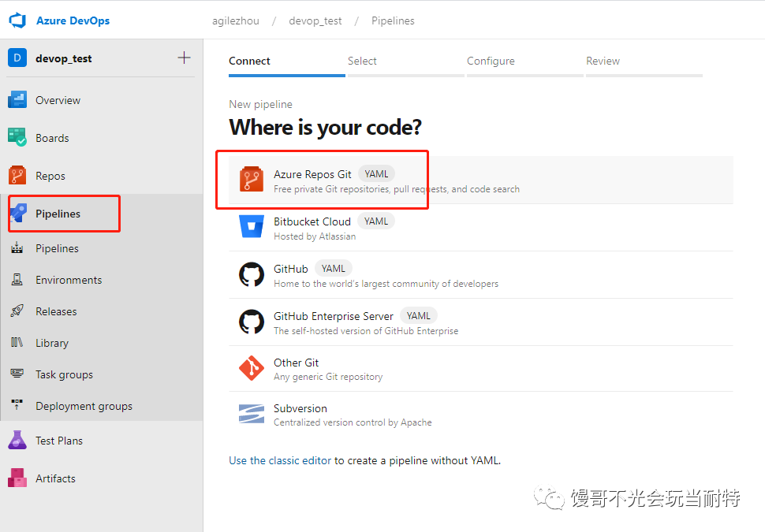Viewport: 765px width, 532px height.
Task: Click 'The self-hosted version of GitHub Enterprise' text
Action: click(x=366, y=331)
